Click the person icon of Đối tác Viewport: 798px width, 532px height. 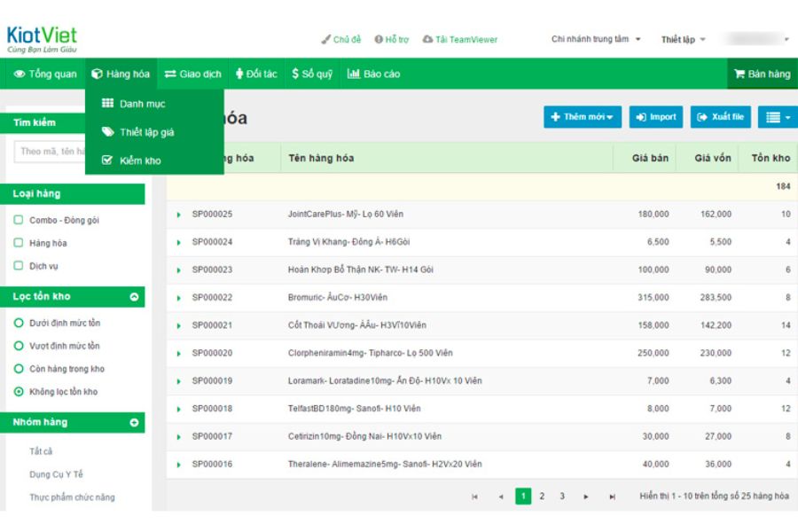239,74
